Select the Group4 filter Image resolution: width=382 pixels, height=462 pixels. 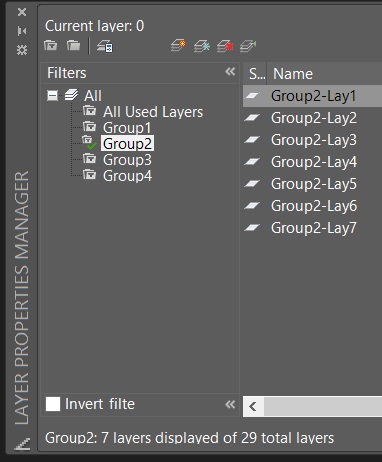click(127, 176)
